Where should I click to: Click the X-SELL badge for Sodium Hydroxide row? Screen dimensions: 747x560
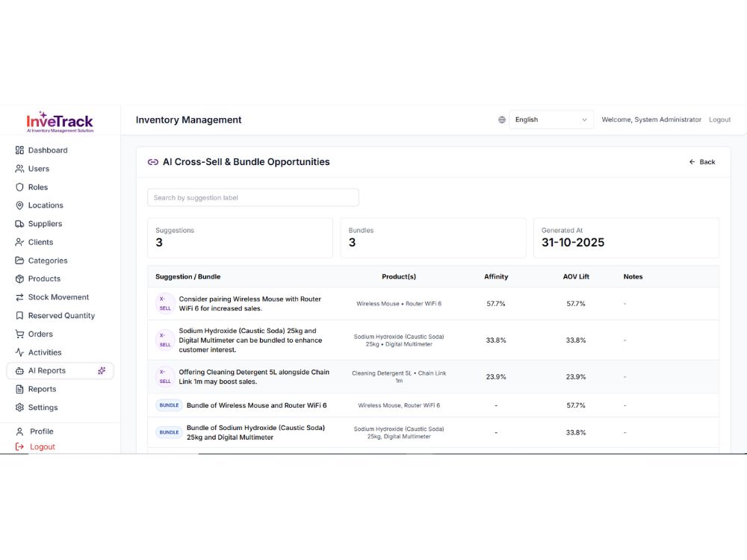point(165,340)
